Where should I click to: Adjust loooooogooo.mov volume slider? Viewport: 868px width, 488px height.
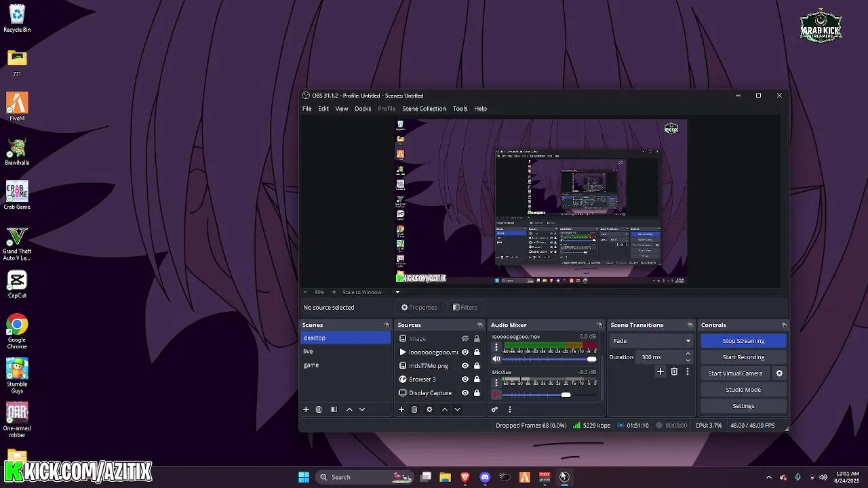pyautogui.click(x=549, y=359)
